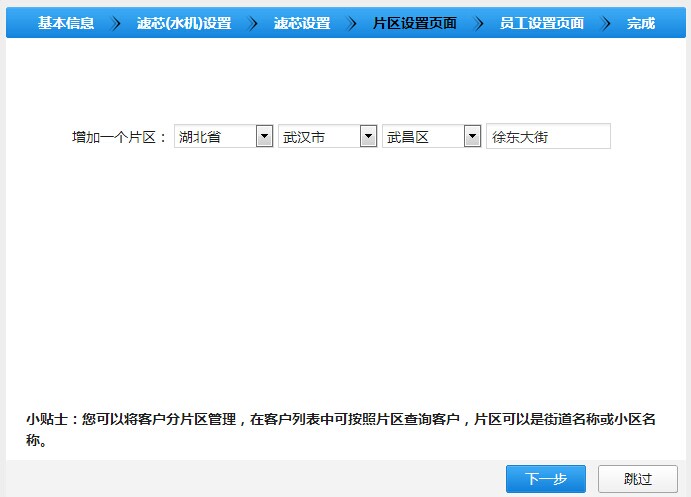Click the chevron arrow after 基本信息

(116, 23)
